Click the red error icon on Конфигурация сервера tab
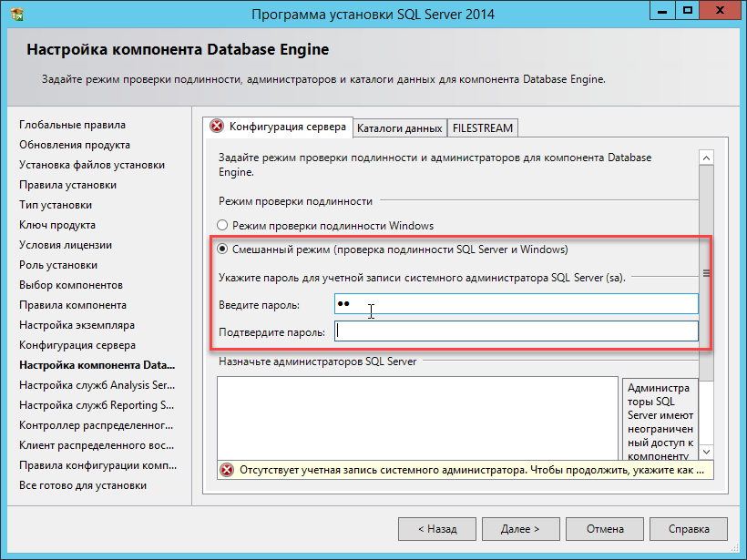The height and width of the screenshot is (560, 747). click(x=217, y=127)
